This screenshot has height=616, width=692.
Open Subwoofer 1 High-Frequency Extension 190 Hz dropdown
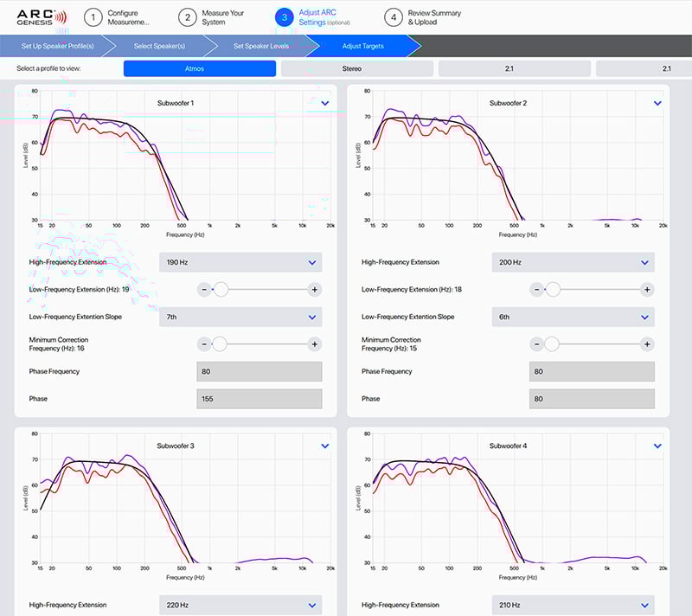pyautogui.click(x=240, y=262)
